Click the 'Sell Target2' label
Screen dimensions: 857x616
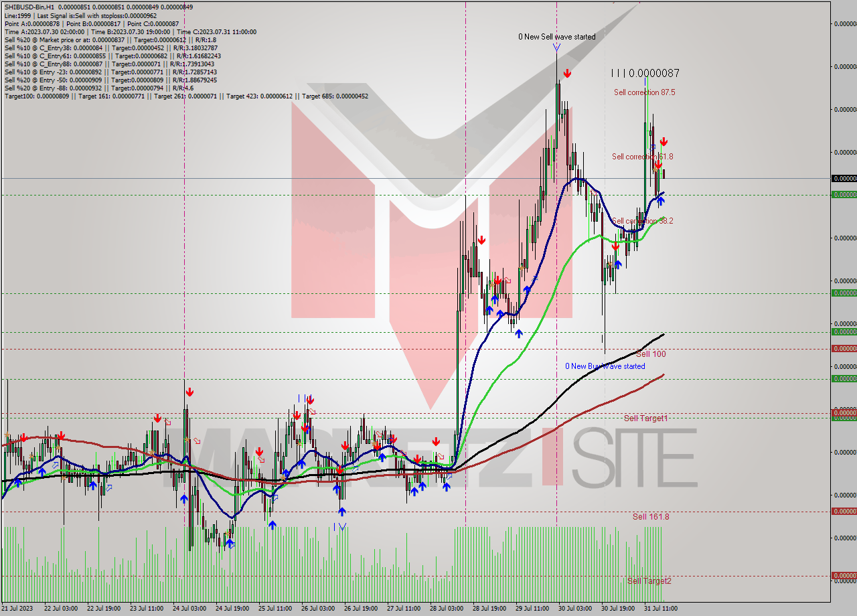(649, 581)
